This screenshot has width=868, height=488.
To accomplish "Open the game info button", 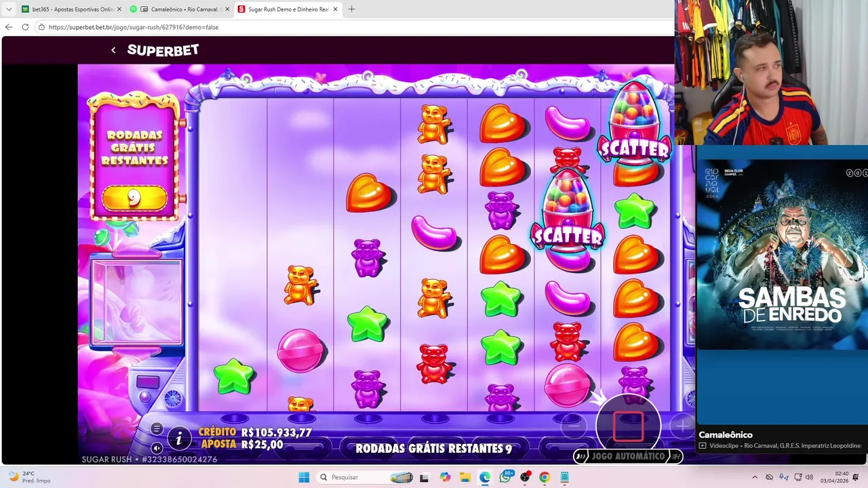I will click(179, 439).
